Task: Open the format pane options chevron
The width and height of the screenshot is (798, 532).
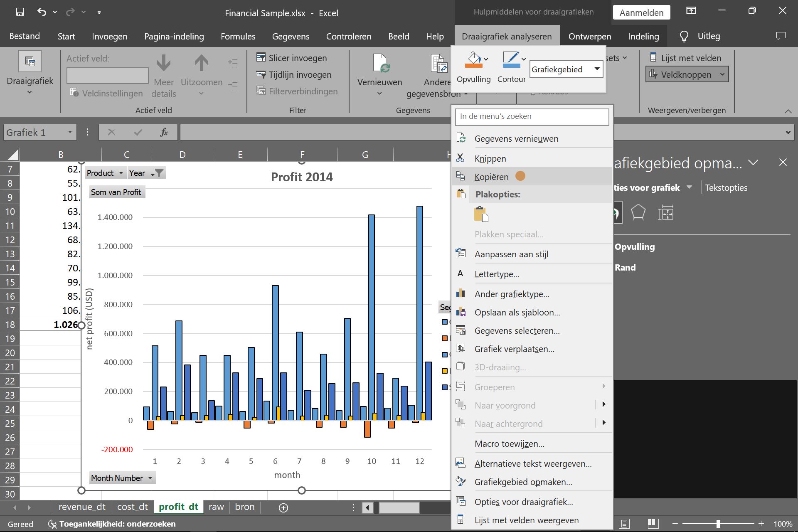Action: pos(753,163)
